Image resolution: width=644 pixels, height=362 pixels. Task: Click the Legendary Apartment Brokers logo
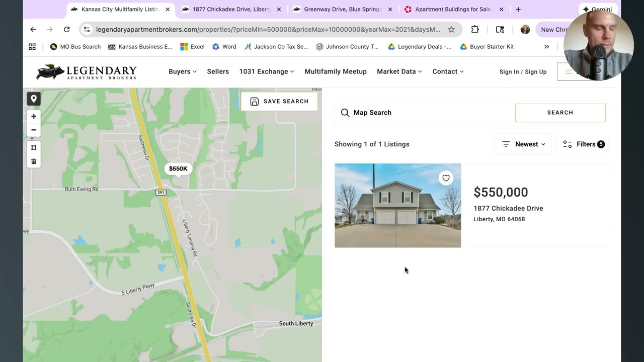coord(87,72)
